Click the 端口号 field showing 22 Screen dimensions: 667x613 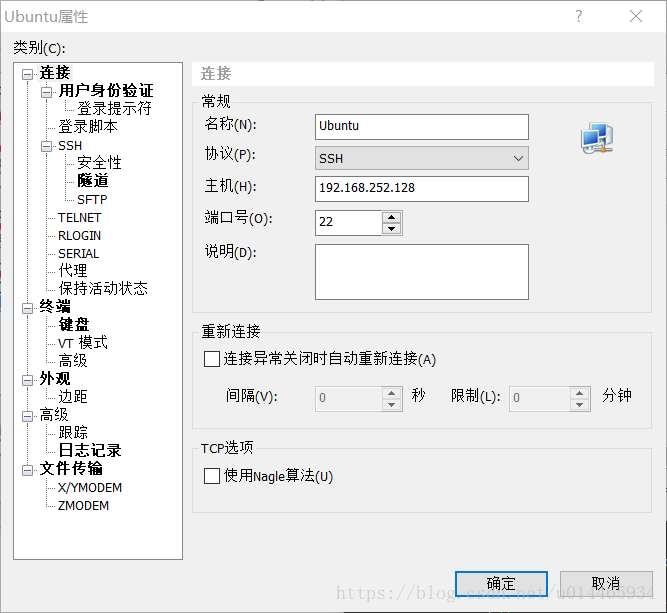click(x=348, y=222)
